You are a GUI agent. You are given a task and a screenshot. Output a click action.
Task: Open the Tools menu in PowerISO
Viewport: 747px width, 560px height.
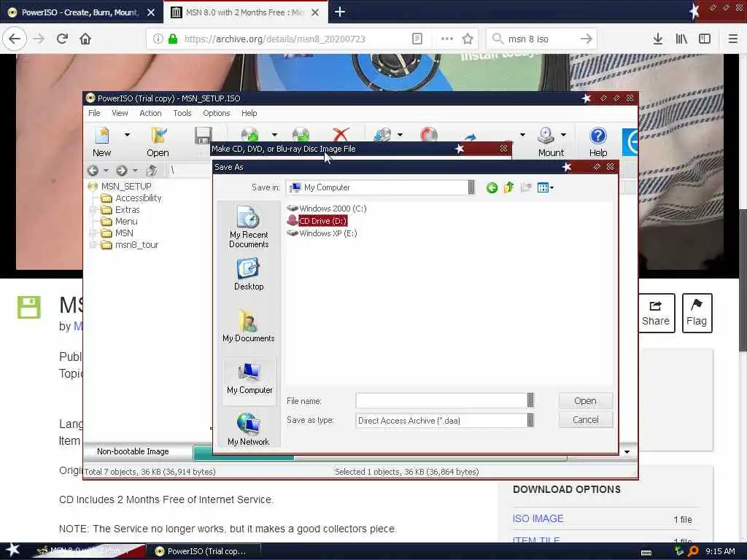pos(182,113)
